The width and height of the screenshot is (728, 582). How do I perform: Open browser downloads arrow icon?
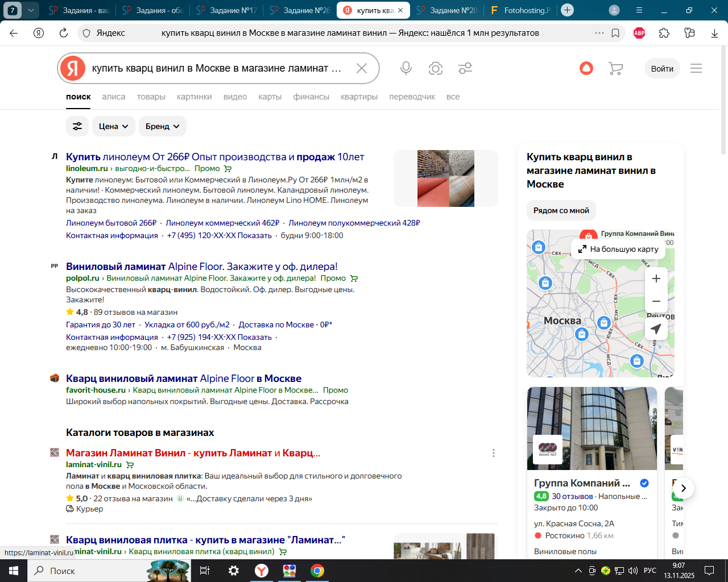(714, 33)
